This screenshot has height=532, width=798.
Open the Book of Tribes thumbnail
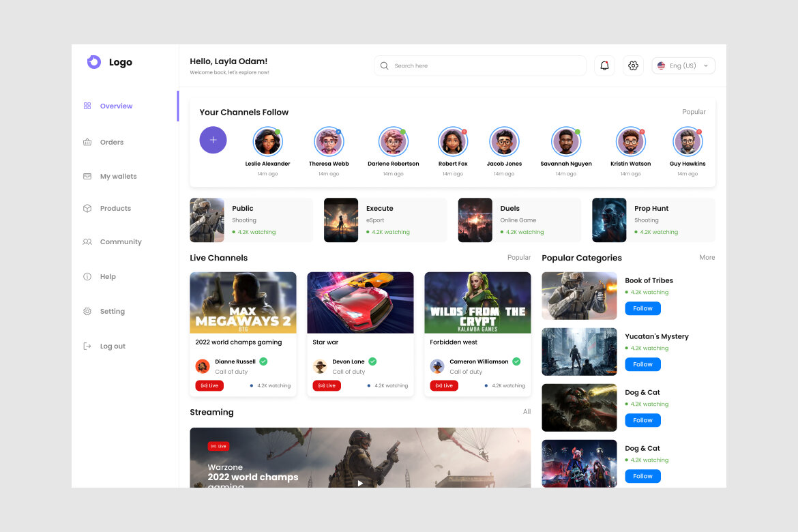coord(579,296)
